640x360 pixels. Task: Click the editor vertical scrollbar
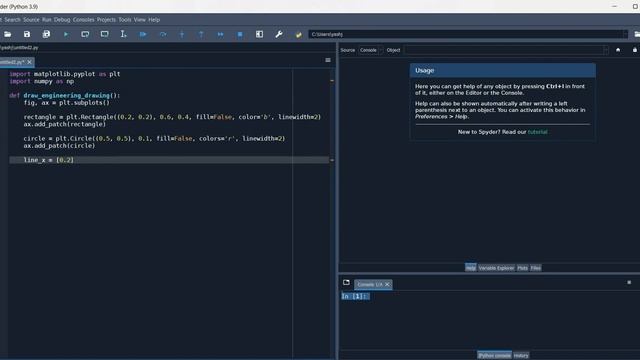(x=332, y=212)
